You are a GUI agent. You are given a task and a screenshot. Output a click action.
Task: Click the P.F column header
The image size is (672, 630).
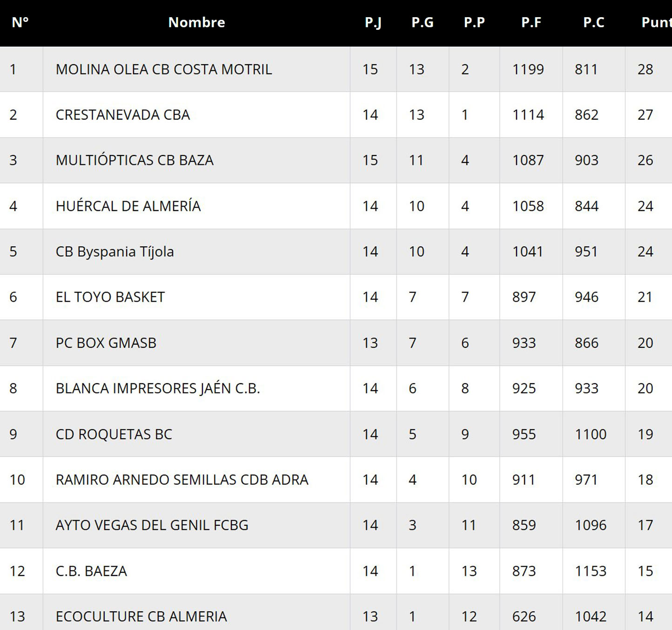click(531, 22)
